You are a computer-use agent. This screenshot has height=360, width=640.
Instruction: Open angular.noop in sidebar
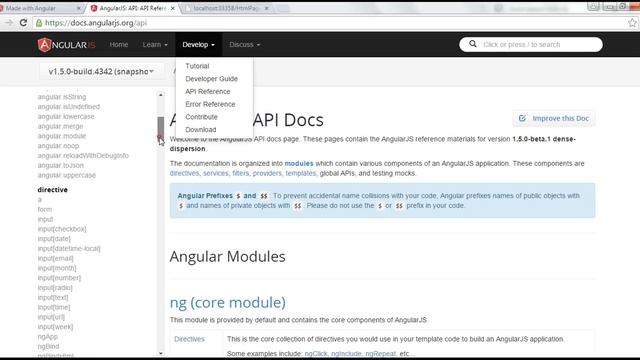pos(58,146)
